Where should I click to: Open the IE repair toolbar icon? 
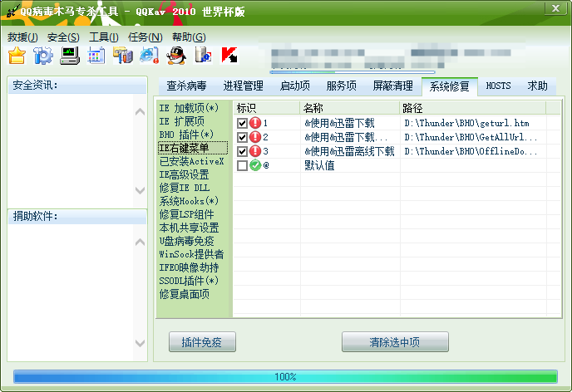click(149, 56)
